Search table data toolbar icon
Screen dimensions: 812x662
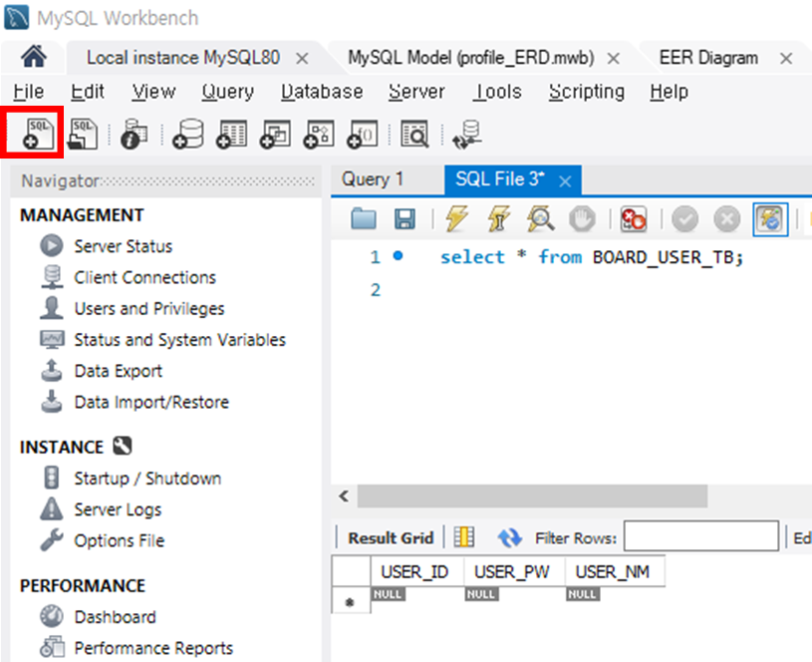click(x=414, y=135)
